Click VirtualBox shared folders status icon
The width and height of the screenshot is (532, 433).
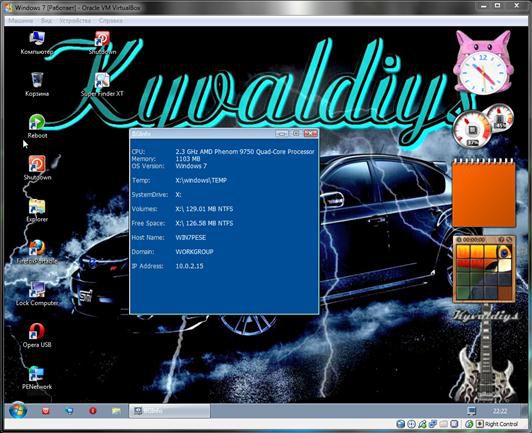point(443,424)
